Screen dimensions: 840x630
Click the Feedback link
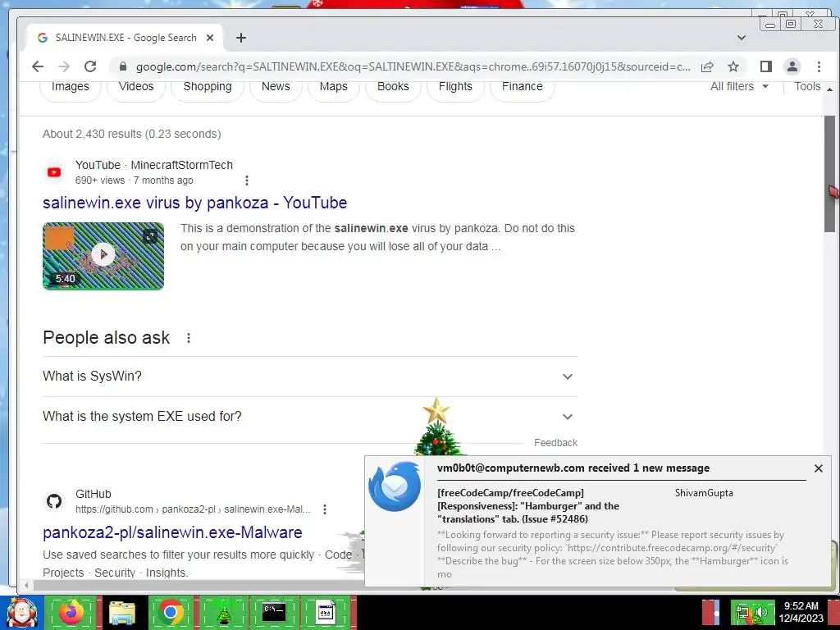click(555, 443)
